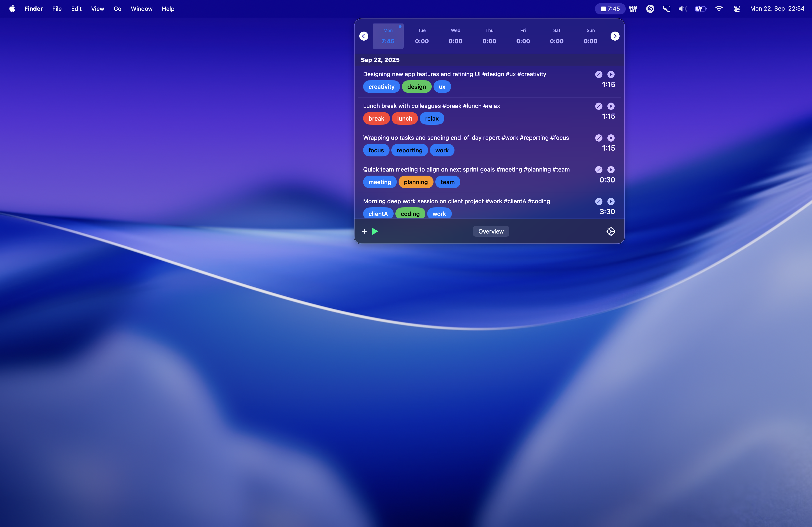Image resolution: width=812 pixels, height=527 pixels.
Task: Edit the Wrapping up tasks entry
Action: tap(598, 138)
